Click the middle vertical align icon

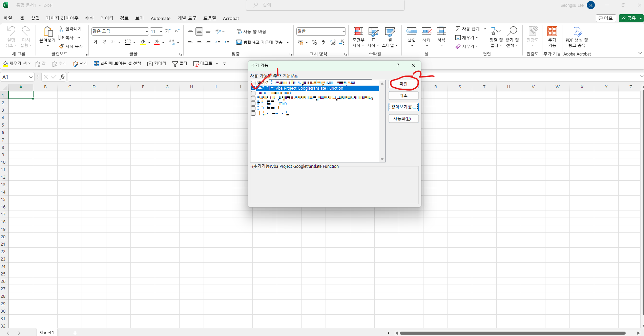(x=199, y=31)
